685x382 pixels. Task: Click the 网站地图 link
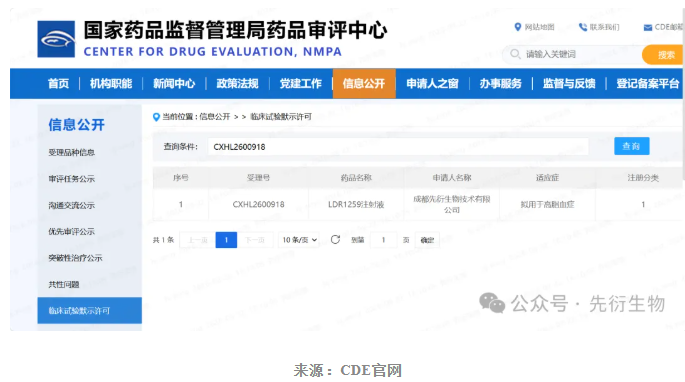[x=540, y=27]
